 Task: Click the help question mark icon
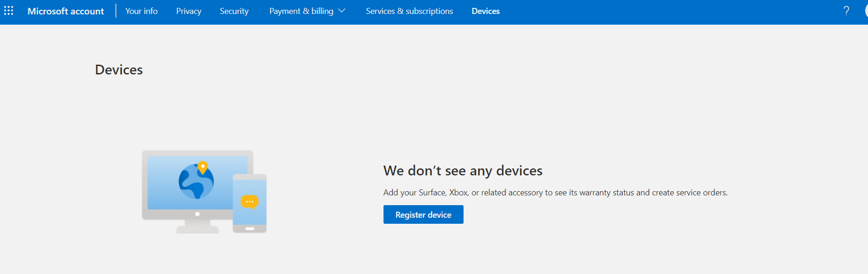(846, 11)
